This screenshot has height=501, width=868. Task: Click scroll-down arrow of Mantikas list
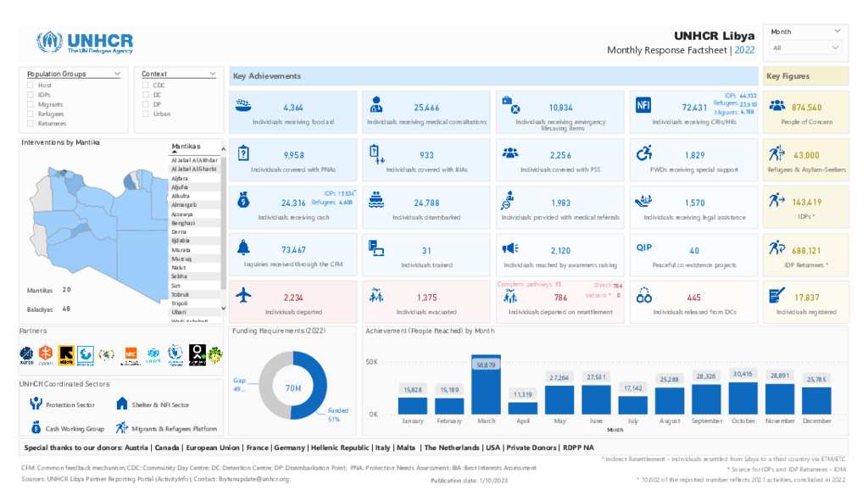(x=223, y=309)
